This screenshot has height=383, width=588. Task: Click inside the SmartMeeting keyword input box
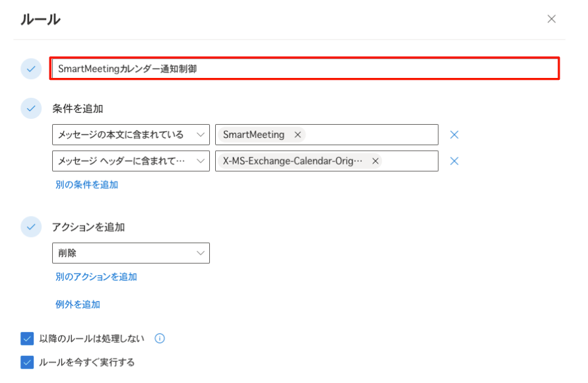tap(372, 135)
